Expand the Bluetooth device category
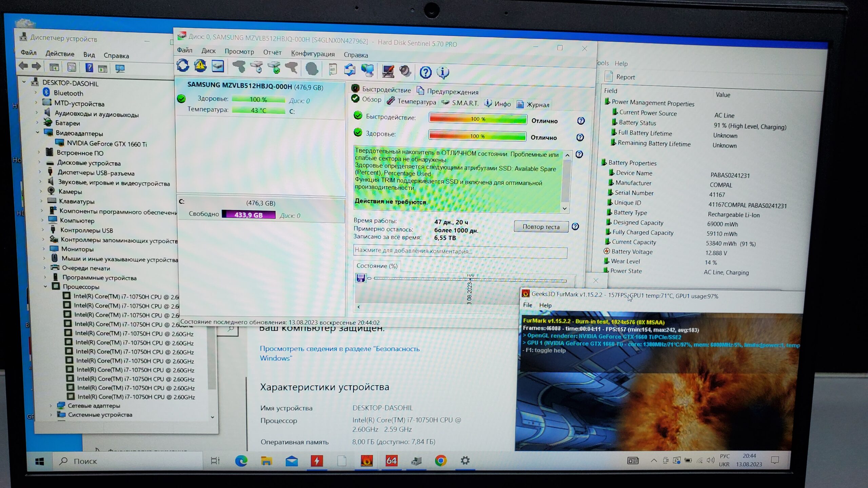Viewport: 868px width, 488px height. [36, 92]
